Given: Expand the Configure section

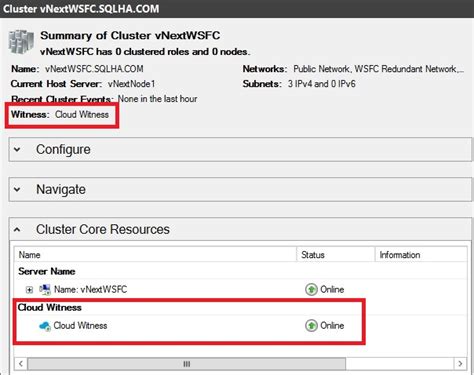Looking at the screenshot, I should click(x=17, y=150).
